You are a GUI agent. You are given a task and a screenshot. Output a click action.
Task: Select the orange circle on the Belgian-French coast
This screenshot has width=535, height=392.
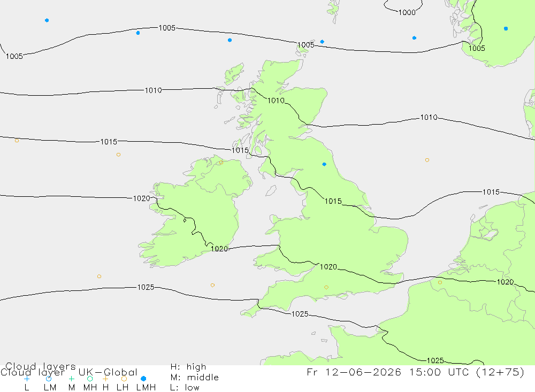(440, 282)
